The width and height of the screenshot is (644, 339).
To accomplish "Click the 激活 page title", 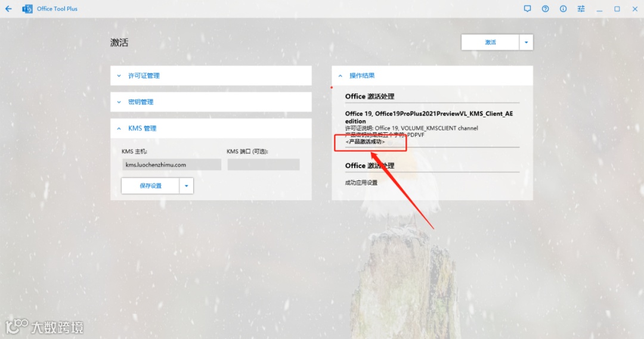I will click(119, 43).
